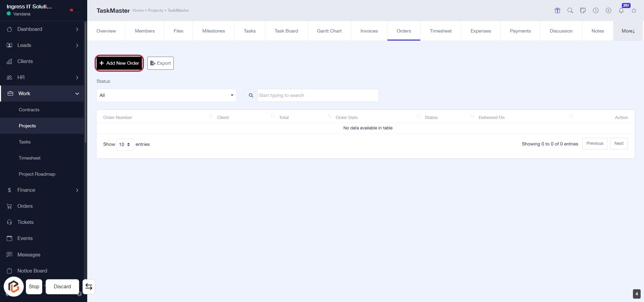Sort table by Order Number column
Viewport: 644px width, 302px height.
117,117
